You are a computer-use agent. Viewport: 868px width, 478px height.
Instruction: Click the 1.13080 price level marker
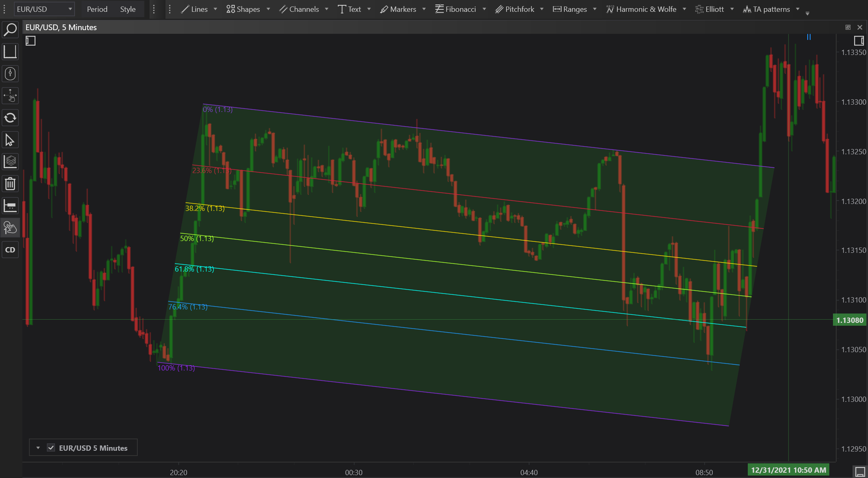pos(850,320)
